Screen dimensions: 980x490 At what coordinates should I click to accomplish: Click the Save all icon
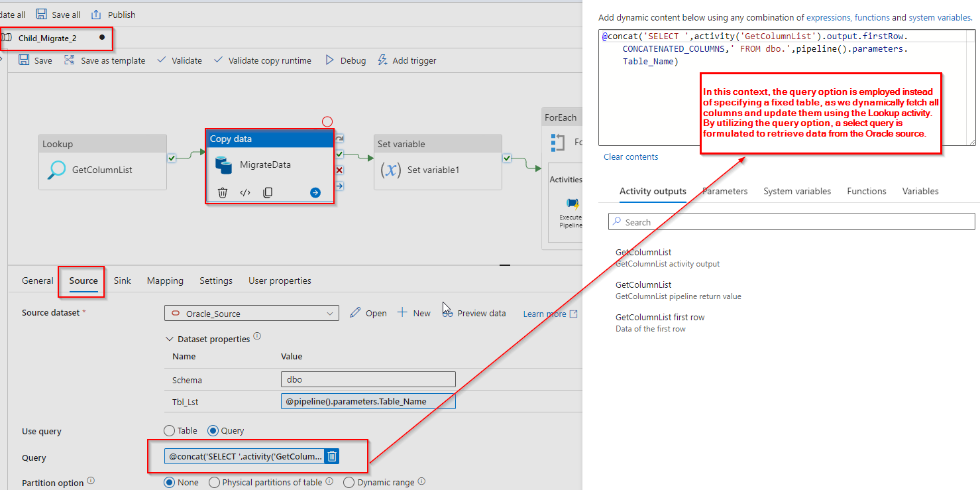(x=42, y=14)
